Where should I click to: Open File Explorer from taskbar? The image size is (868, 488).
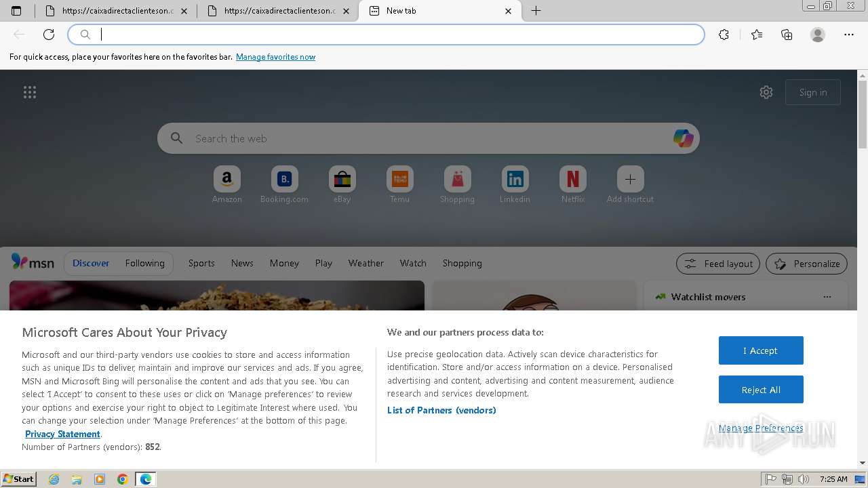[x=77, y=479]
